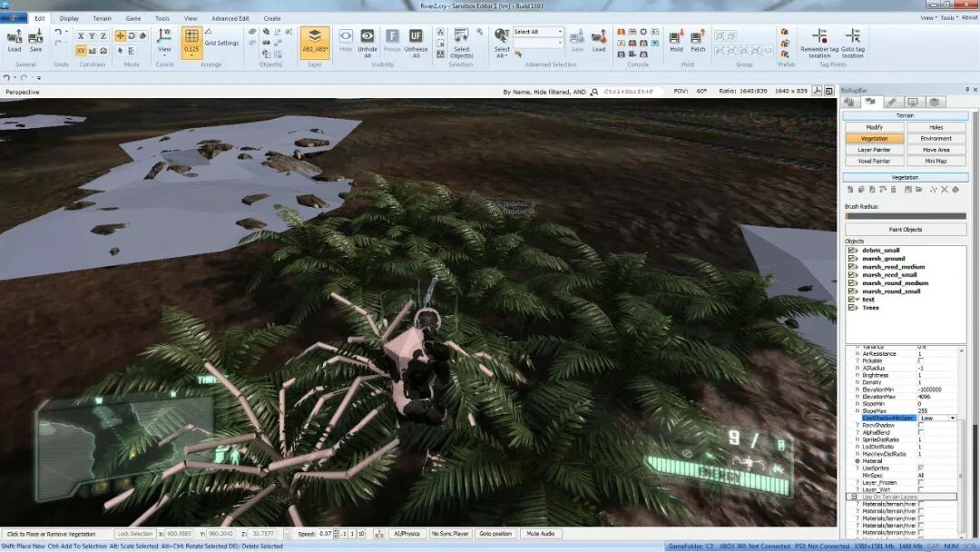This screenshot has width=980, height=552.
Task: Maximize viewport icon next to resolution
Action: [x=828, y=92]
